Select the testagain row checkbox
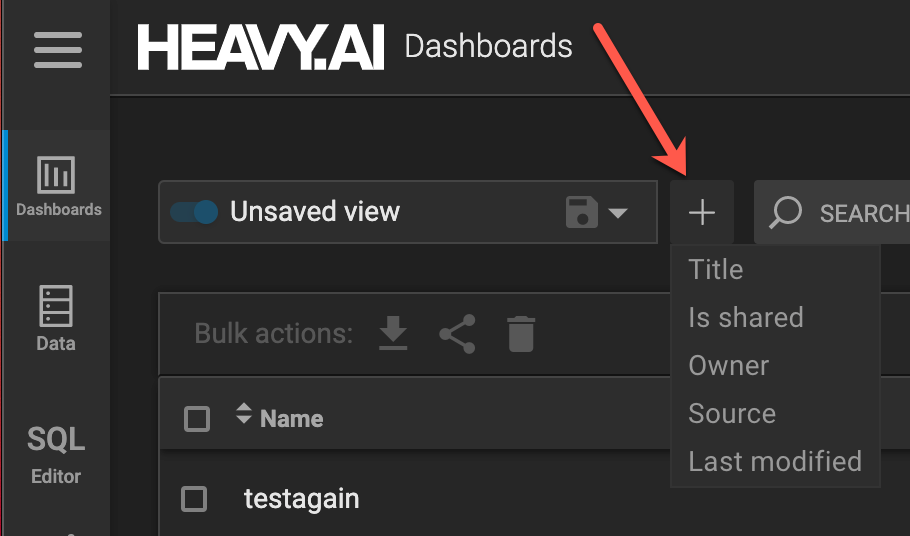910x536 pixels. (x=194, y=499)
